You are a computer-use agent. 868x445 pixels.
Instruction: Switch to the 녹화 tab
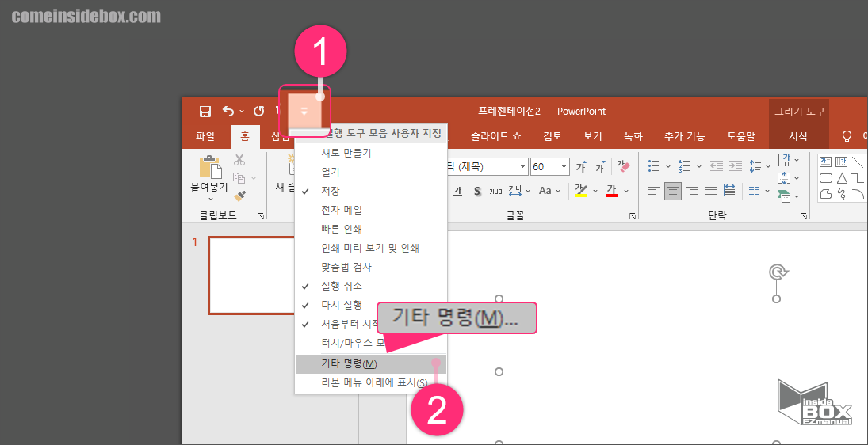(633, 136)
